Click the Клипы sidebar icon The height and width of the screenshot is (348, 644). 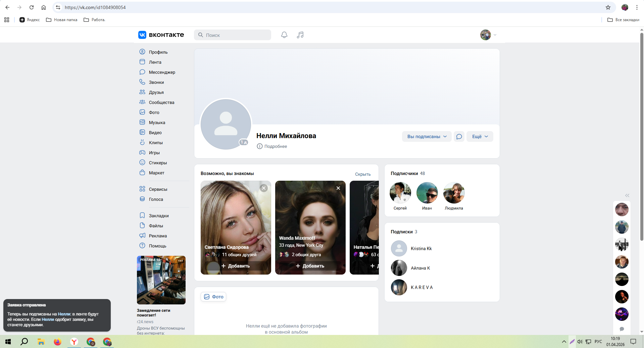click(142, 142)
